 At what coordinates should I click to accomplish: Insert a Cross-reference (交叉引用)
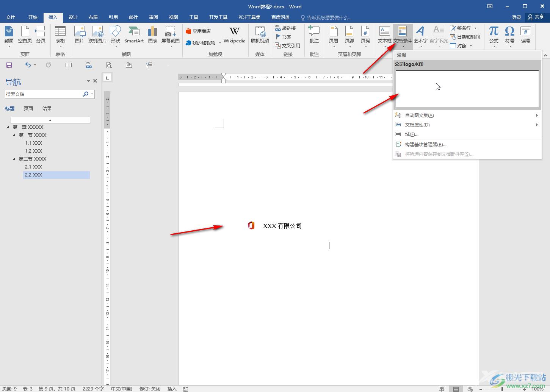(288, 45)
